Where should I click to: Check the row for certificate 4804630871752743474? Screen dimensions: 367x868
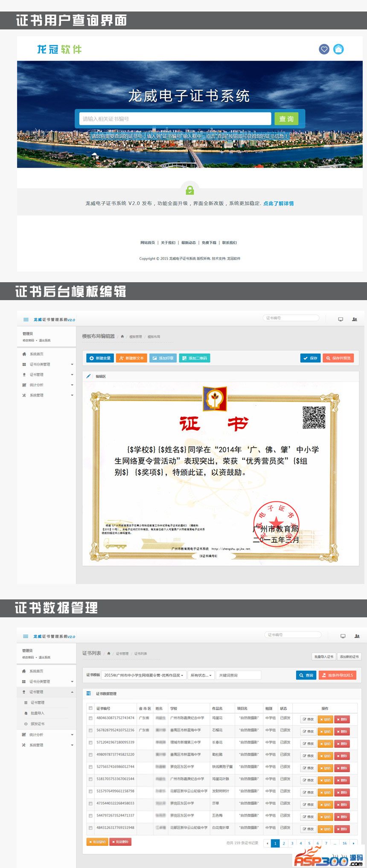(90, 718)
